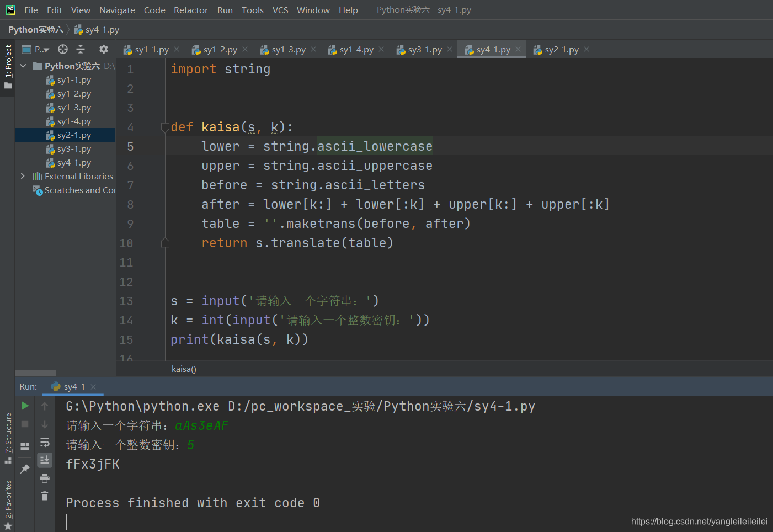Image resolution: width=773 pixels, height=532 pixels.
Task: Open Project panel settings gear
Action: point(103,49)
